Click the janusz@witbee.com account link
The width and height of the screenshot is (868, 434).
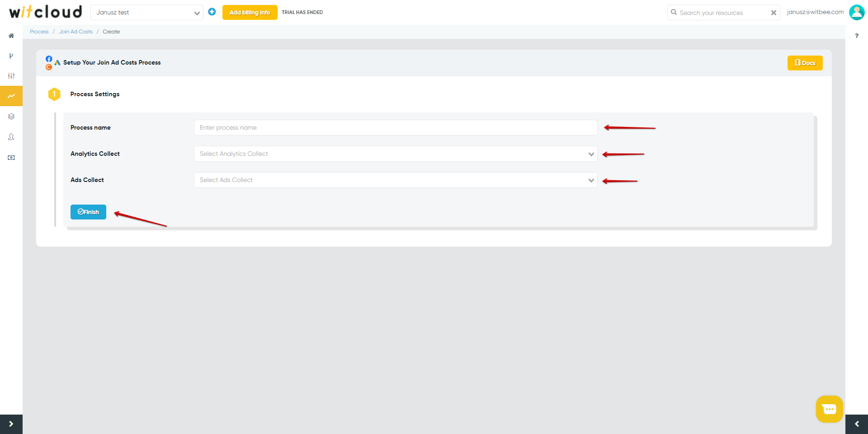coord(815,12)
